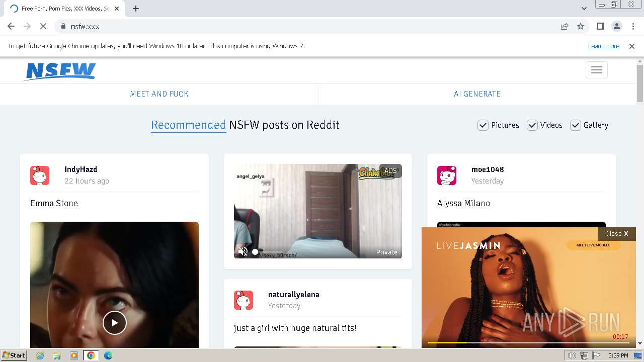Image resolution: width=644 pixels, height=362 pixels.
Task: Open the Chrome side panel
Action: pyautogui.click(x=600, y=26)
